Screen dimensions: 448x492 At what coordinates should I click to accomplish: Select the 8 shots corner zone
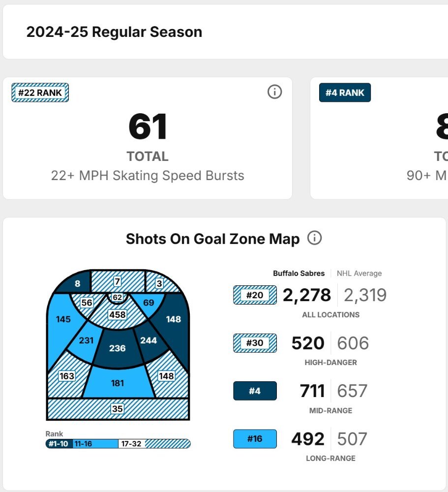(77, 283)
